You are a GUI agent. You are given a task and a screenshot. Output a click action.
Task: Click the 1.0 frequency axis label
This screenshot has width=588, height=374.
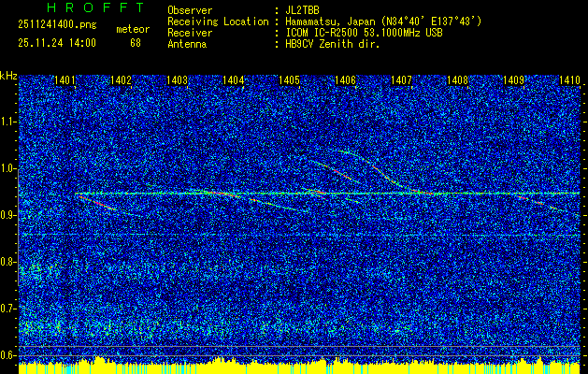pos(8,168)
